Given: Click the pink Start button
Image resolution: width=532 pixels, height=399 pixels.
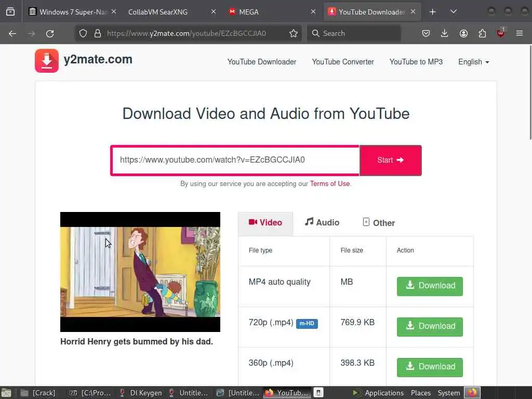Looking at the screenshot, I should (391, 160).
